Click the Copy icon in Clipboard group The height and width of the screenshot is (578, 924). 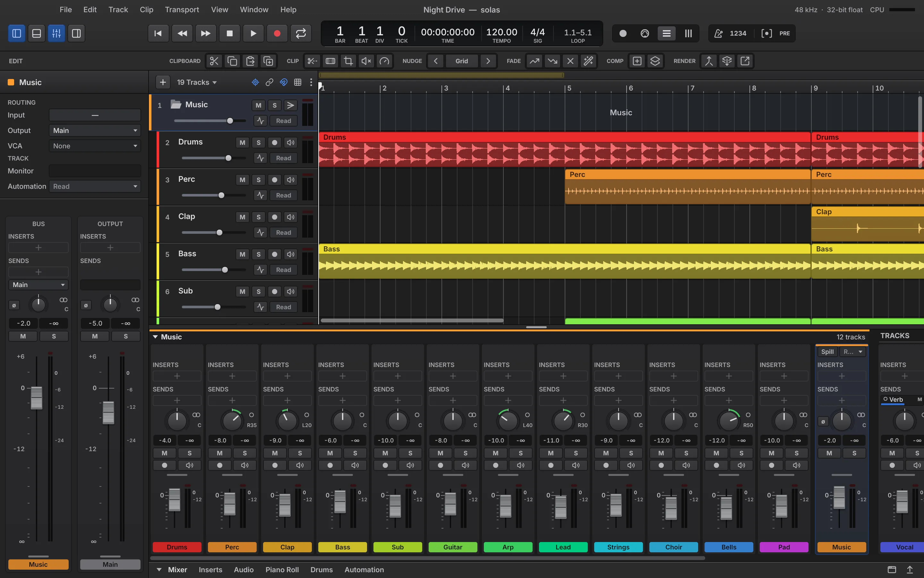point(232,61)
